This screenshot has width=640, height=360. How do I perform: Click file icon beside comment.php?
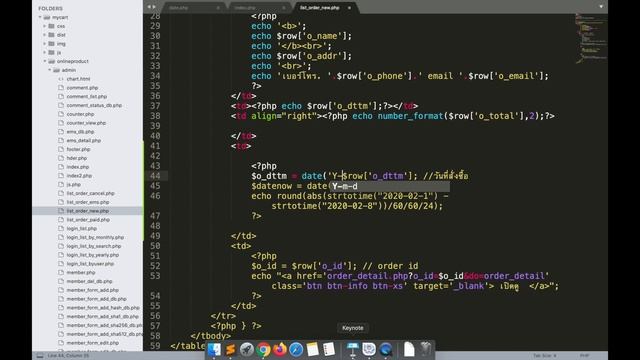61,87
